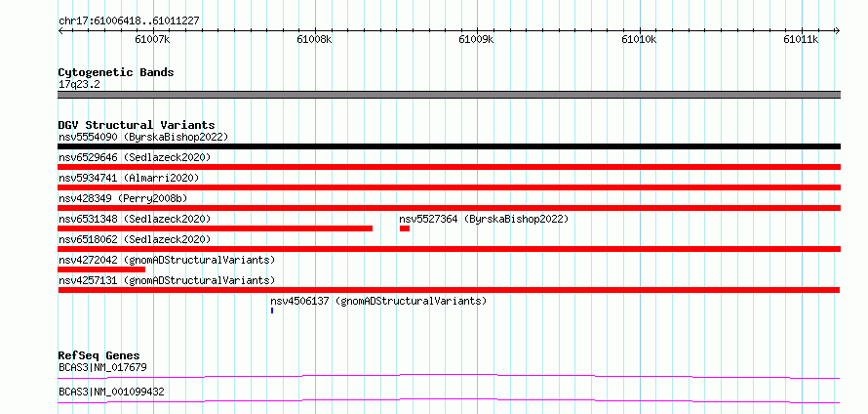The image size is (868, 414).
Task: Click the nsv5554090 black variant bar
Action: click(449, 146)
